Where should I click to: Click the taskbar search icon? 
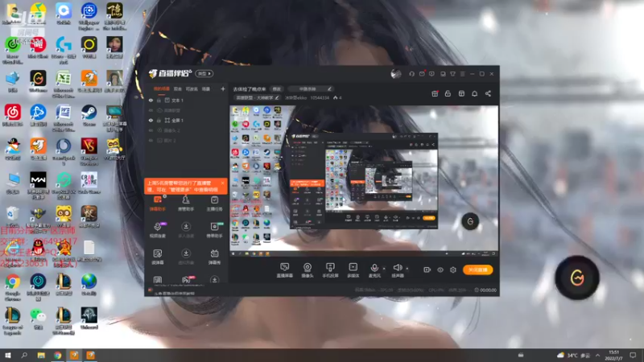pos(24,355)
